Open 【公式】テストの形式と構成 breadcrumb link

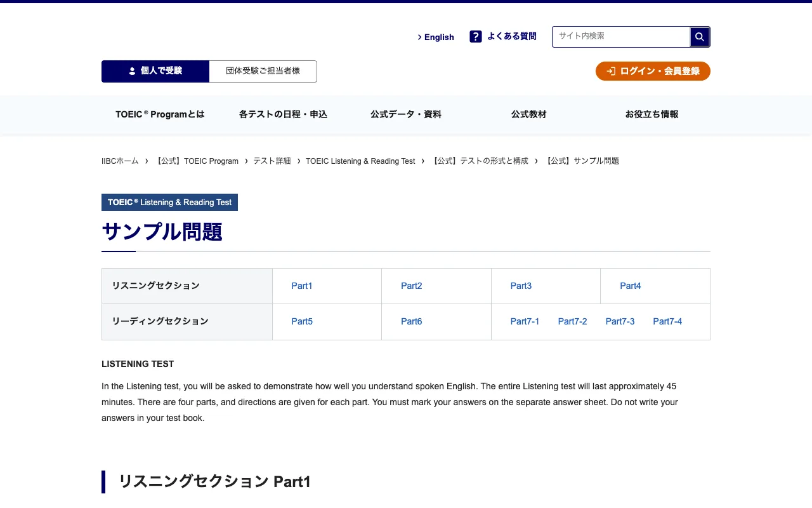(480, 161)
